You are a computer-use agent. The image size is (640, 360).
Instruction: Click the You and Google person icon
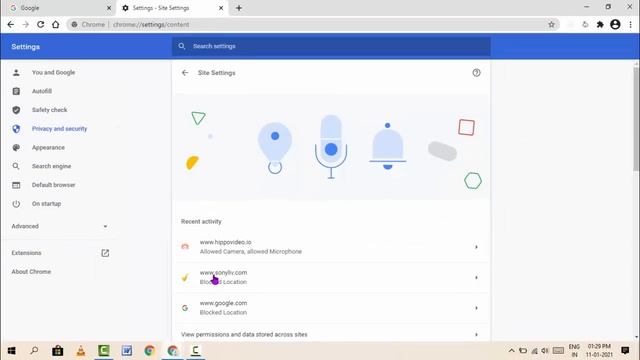point(16,72)
